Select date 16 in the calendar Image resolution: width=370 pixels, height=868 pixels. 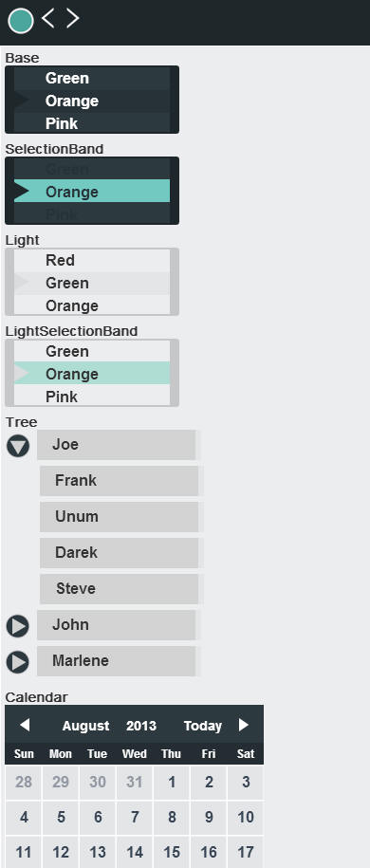click(x=209, y=852)
